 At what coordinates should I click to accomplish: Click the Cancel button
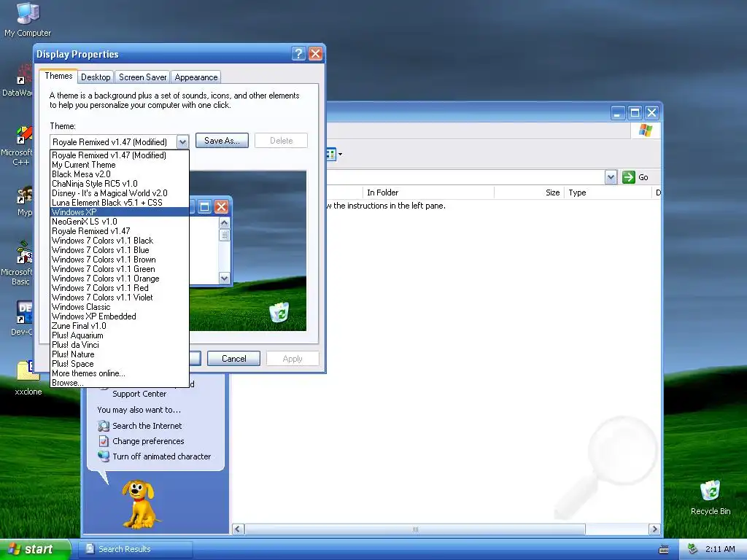234,359
